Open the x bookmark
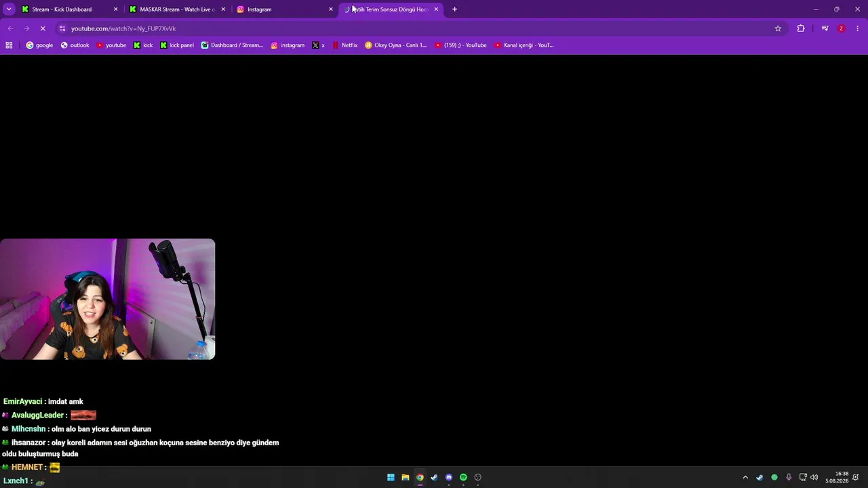The height and width of the screenshot is (488, 868). (x=319, y=45)
